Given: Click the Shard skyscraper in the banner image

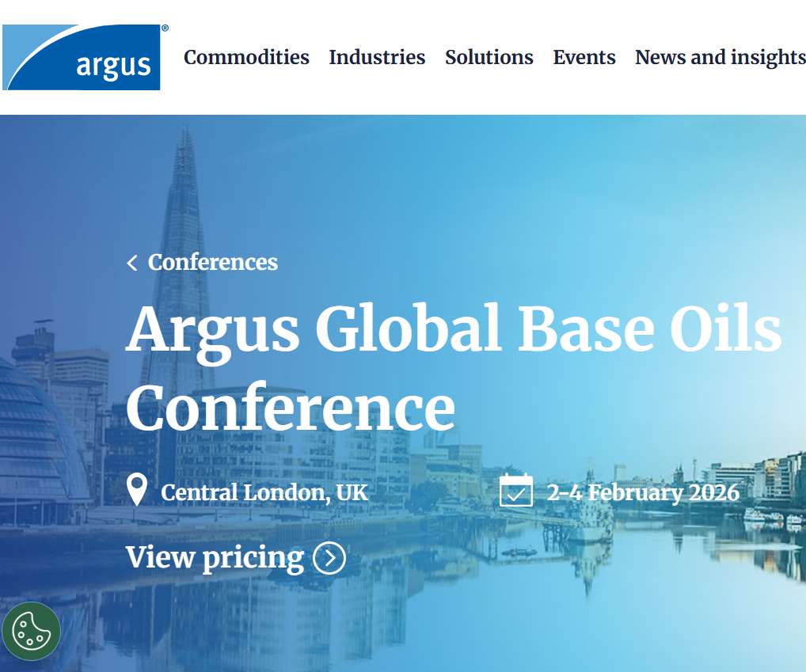Looking at the screenshot, I should (x=182, y=222).
